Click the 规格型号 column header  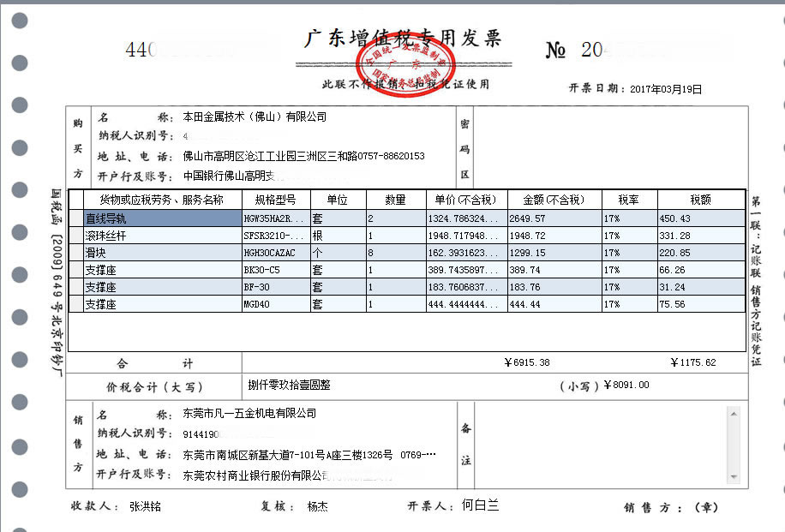pyautogui.click(x=276, y=200)
